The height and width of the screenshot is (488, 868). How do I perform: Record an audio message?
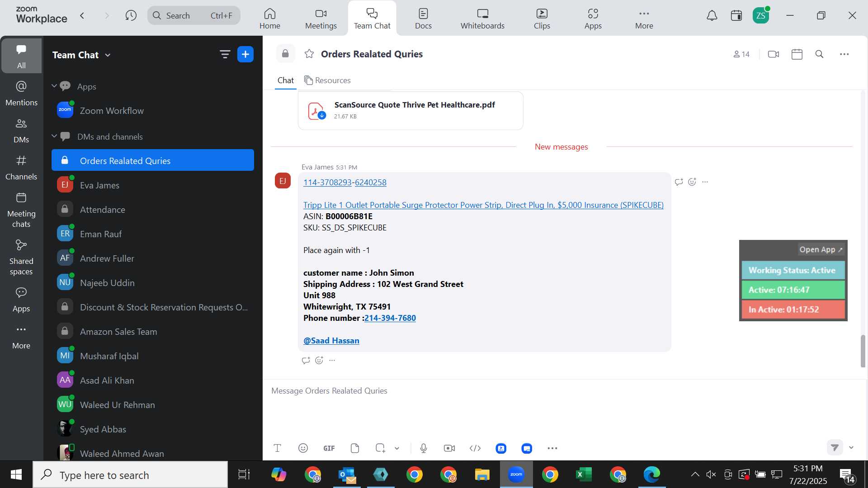(424, 448)
